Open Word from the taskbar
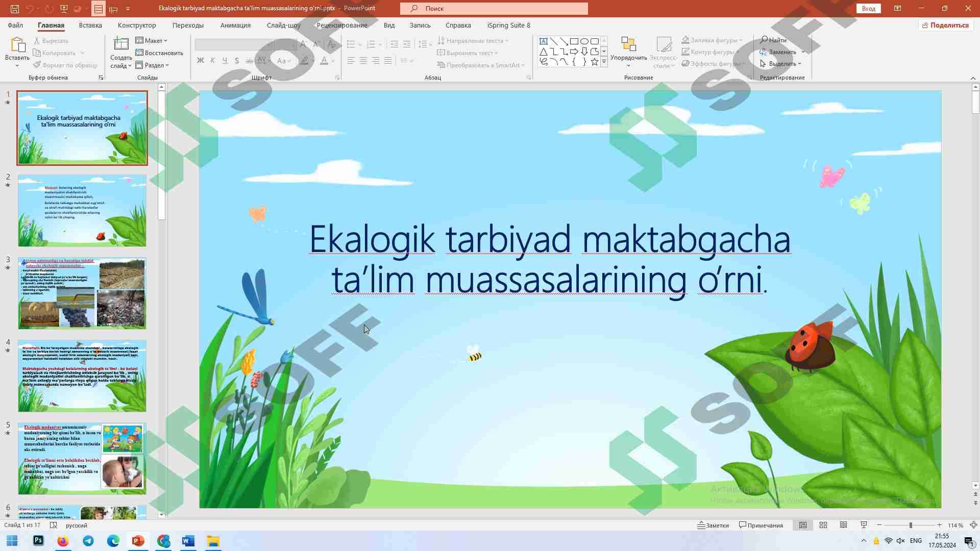This screenshot has width=980, height=551. 188,541
